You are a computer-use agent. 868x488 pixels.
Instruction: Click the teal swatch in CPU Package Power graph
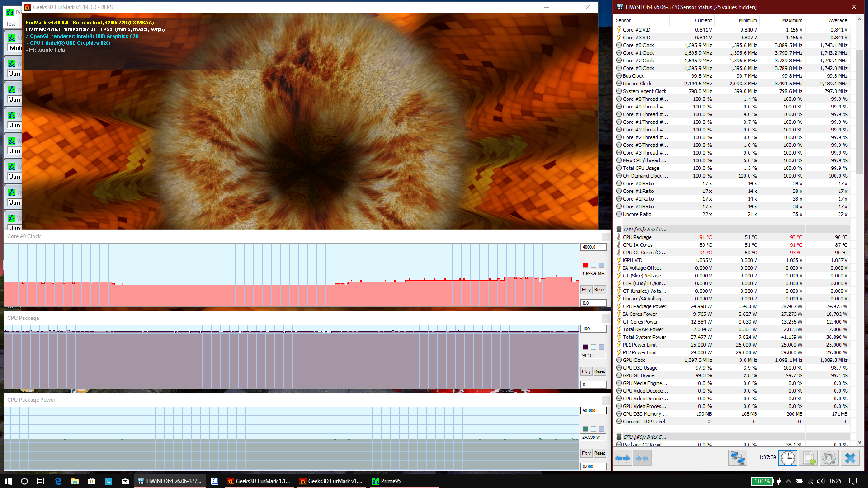click(585, 429)
